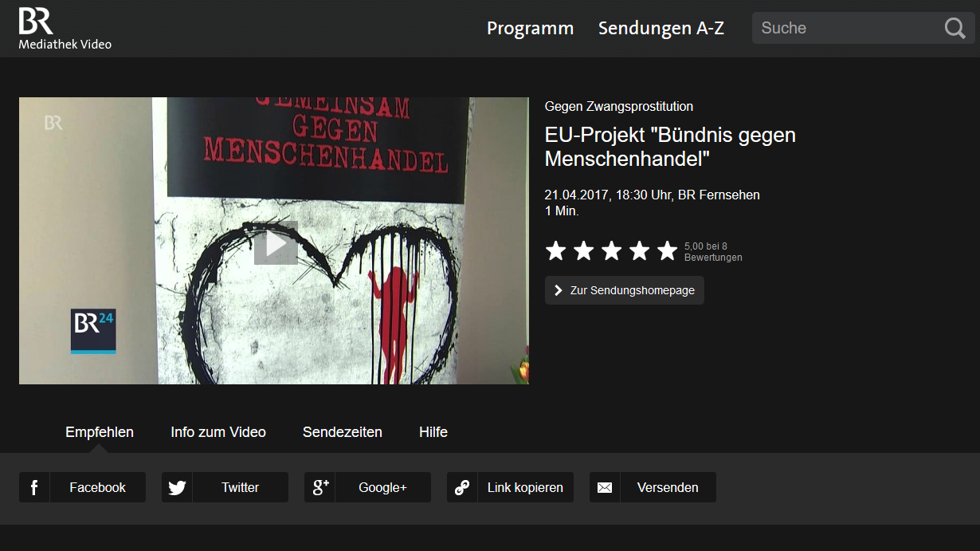Click the Twitter bird icon
Viewport: 980px width, 551px height.
click(177, 487)
